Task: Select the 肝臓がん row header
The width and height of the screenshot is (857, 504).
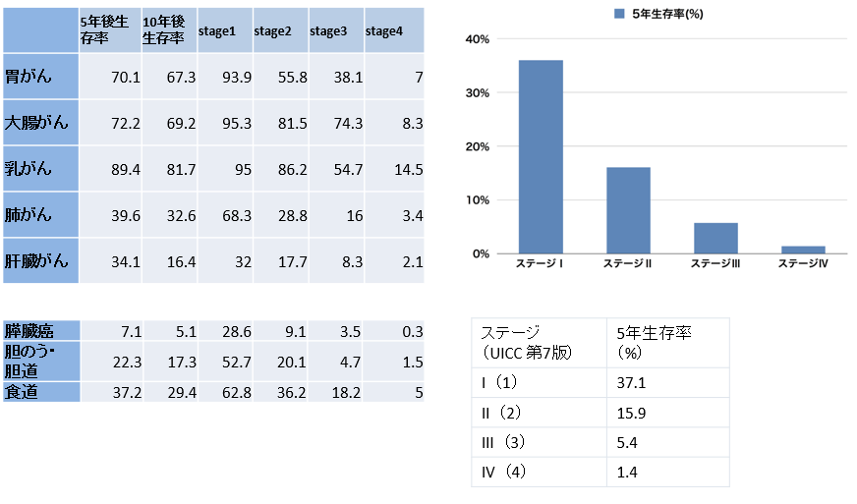Action: point(41,260)
